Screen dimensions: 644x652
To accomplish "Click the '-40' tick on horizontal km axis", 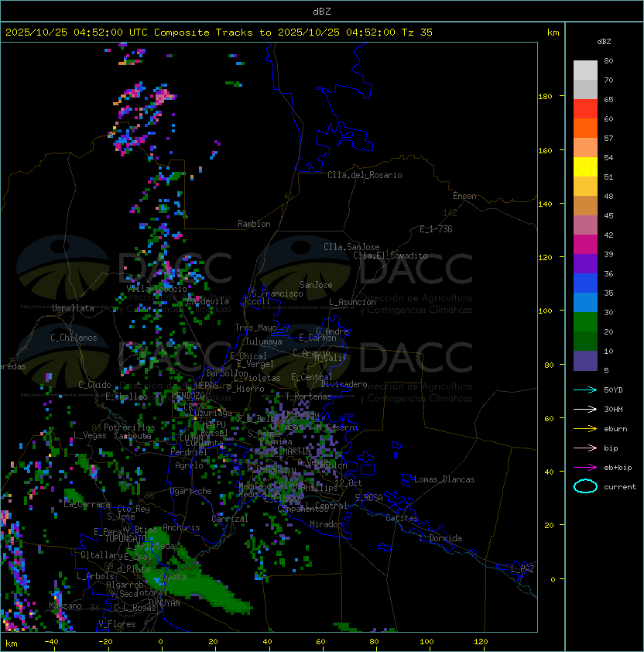I will (x=51, y=642).
